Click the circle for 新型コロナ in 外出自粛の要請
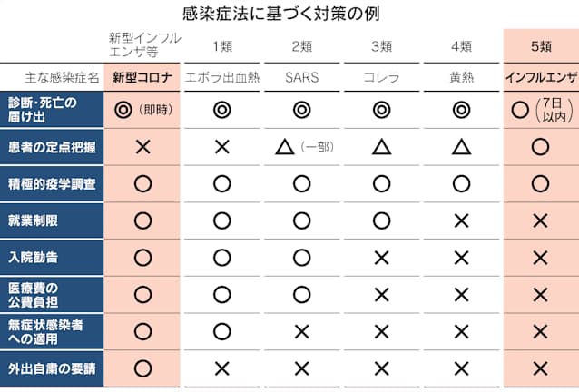The image size is (579, 392). [x=142, y=368]
